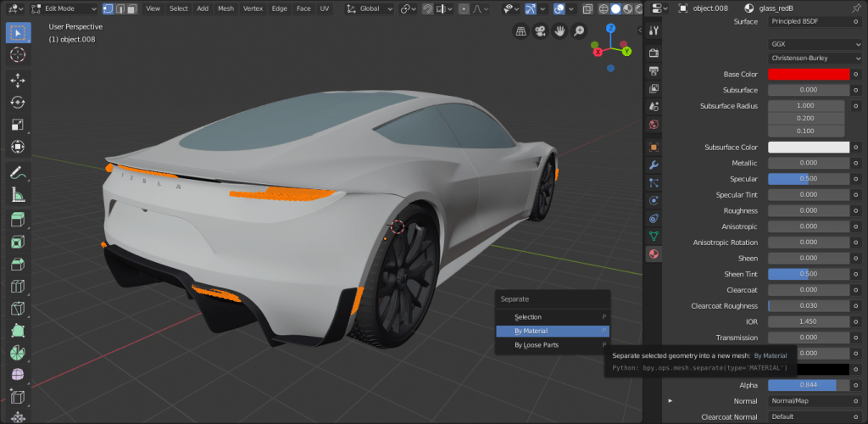Pin the properties editor context

[854, 8]
